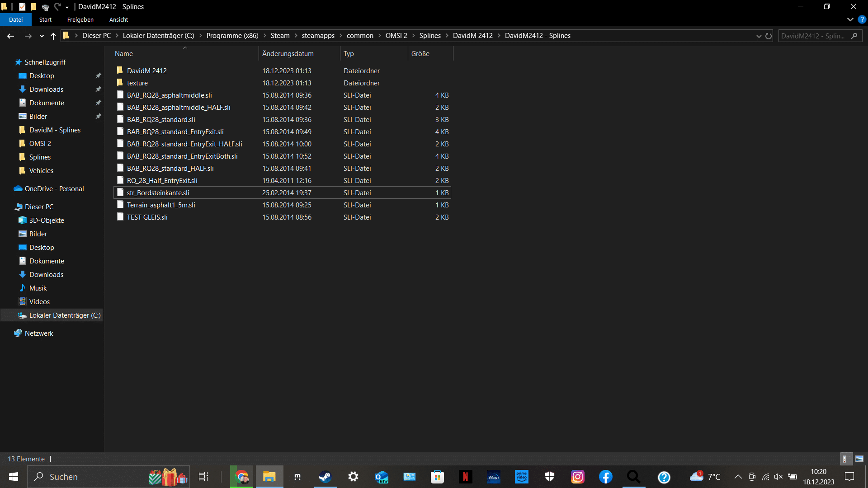868x488 pixels.
Task: Open the Explorer help question mark icon
Action: point(862,19)
